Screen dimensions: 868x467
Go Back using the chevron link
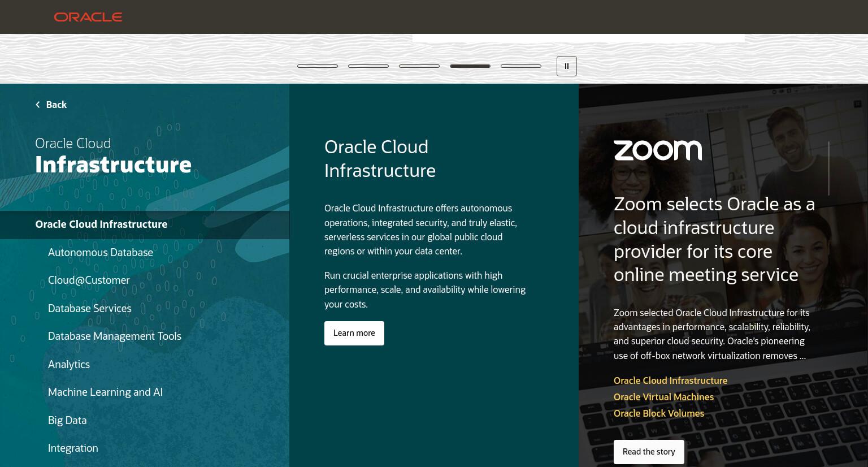51,105
